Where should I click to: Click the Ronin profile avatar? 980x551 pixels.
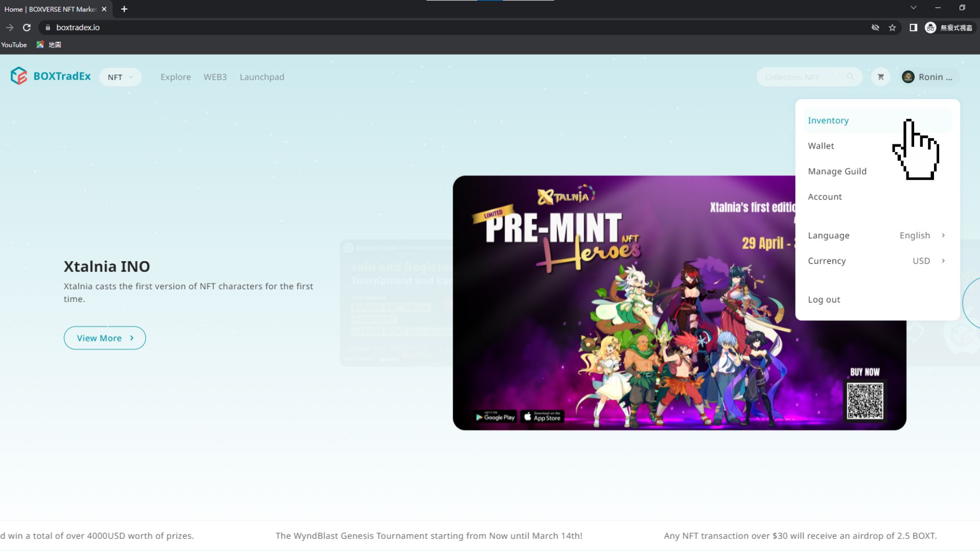[908, 77]
